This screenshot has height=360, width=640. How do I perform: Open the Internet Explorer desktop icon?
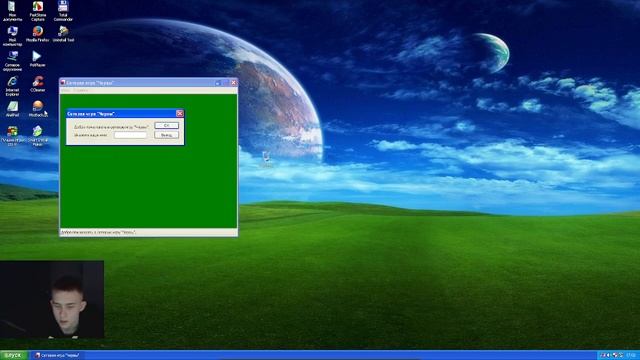click(x=12, y=86)
